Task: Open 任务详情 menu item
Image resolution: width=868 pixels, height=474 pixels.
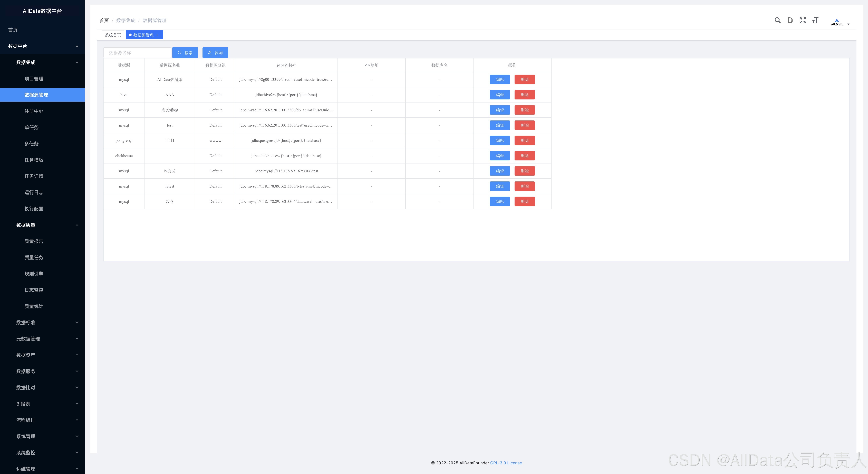Action: click(x=34, y=176)
